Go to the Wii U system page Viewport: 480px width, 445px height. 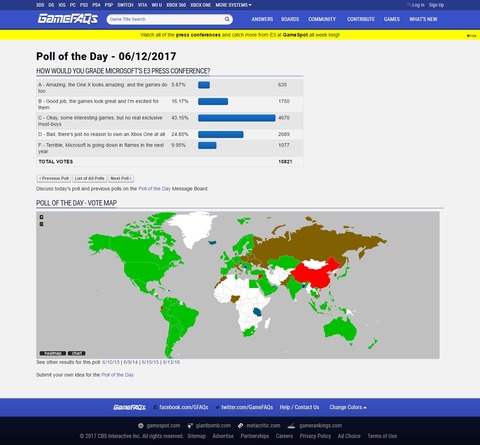tap(157, 5)
